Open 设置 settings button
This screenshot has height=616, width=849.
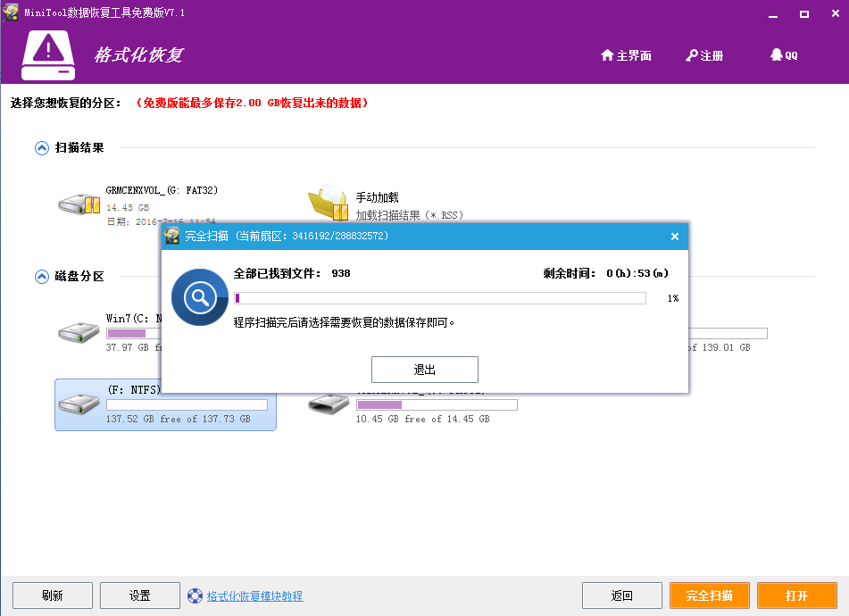(x=139, y=595)
